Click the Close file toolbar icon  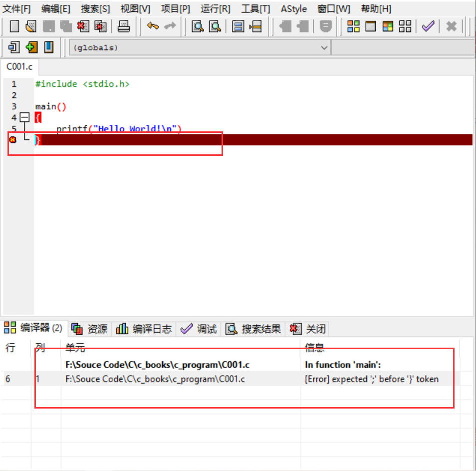pos(83,26)
